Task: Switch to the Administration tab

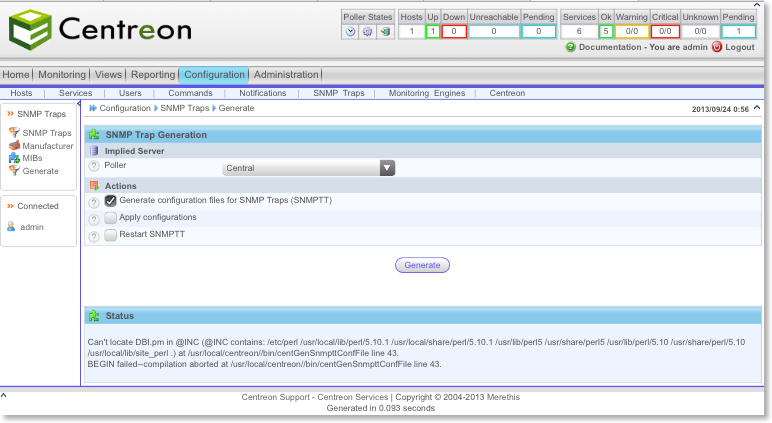Action: tap(286, 75)
